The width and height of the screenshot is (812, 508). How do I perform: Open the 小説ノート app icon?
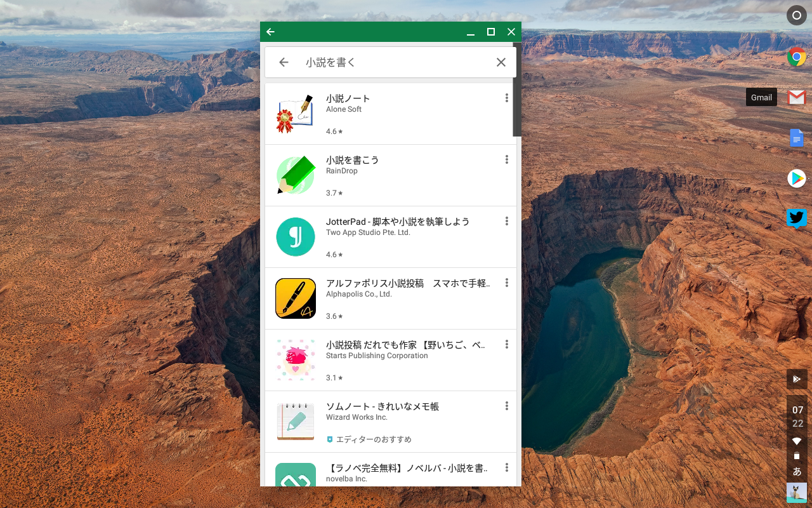295,114
